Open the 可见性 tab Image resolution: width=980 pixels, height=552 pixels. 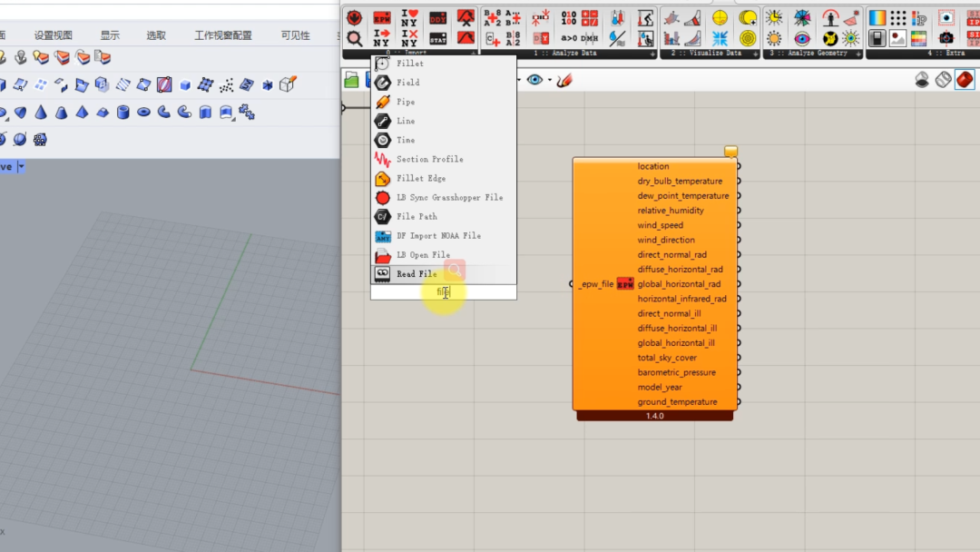pos(295,35)
